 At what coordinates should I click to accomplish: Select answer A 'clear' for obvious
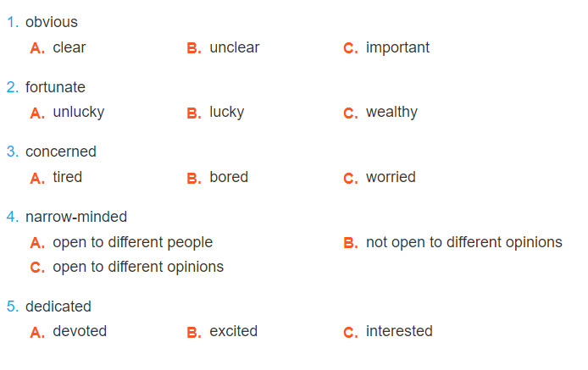(58, 47)
